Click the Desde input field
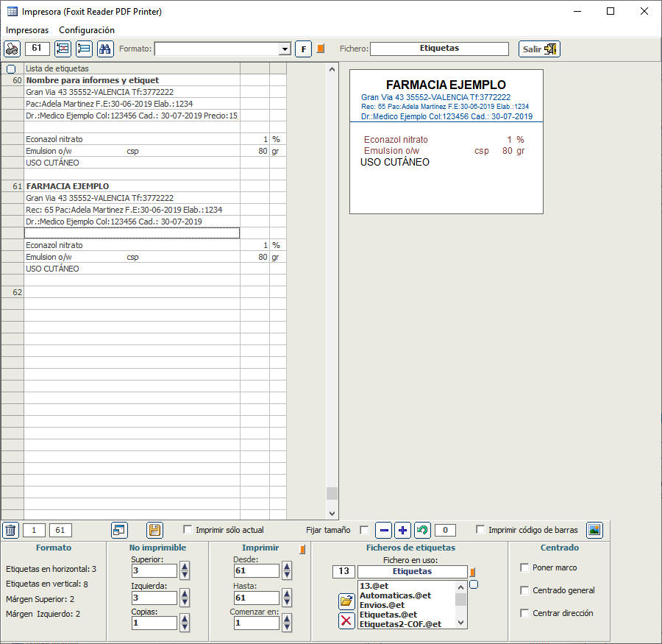The image size is (662, 644). [x=257, y=570]
